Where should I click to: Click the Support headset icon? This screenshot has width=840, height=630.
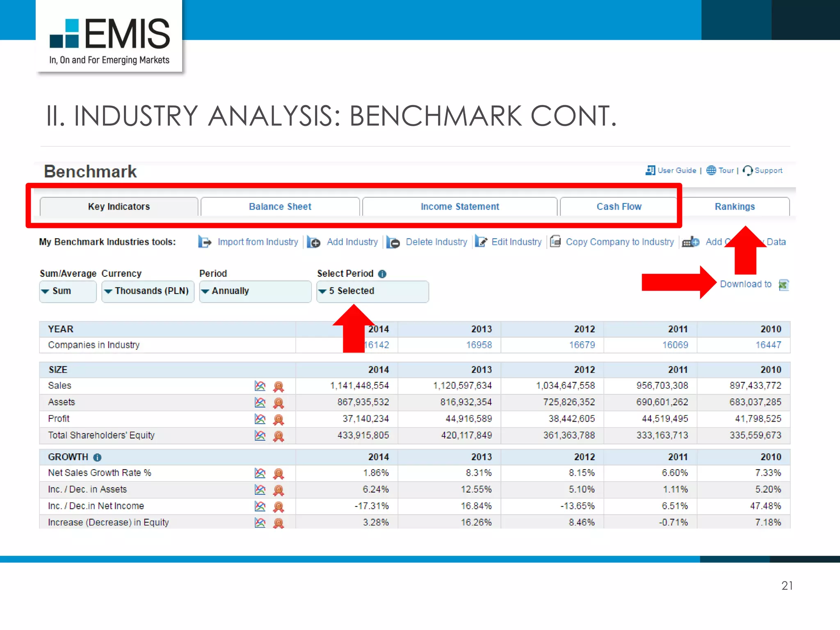coord(747,170)
